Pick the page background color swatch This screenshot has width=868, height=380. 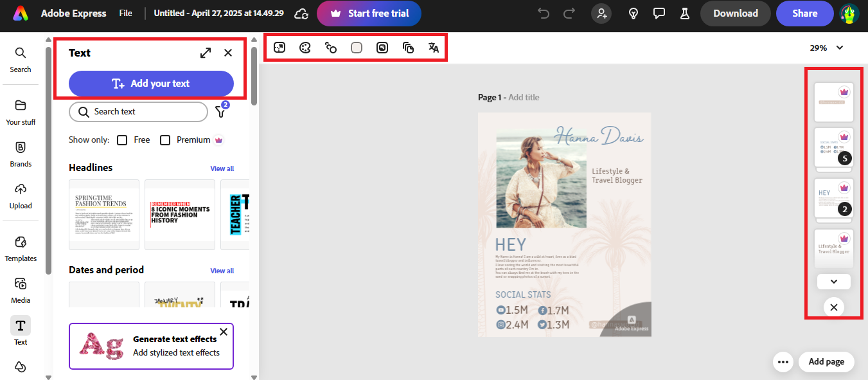[357, 48]
